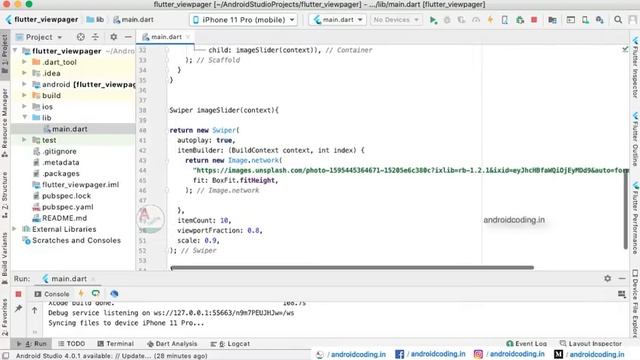Screen dimensions: 640x360
Task: Trigger Flutter hot reload lightning icon
Action: pyautogui.click(x=490, y=20)
